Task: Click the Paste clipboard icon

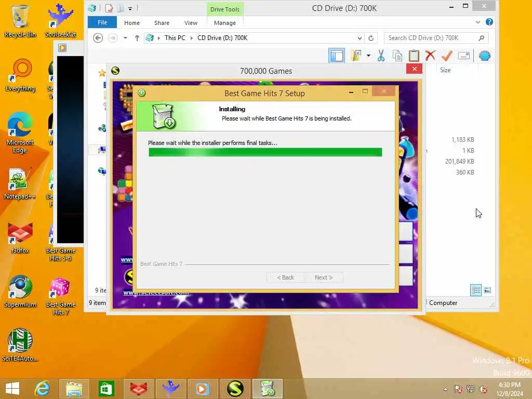Action: click(x=414, y=56)
